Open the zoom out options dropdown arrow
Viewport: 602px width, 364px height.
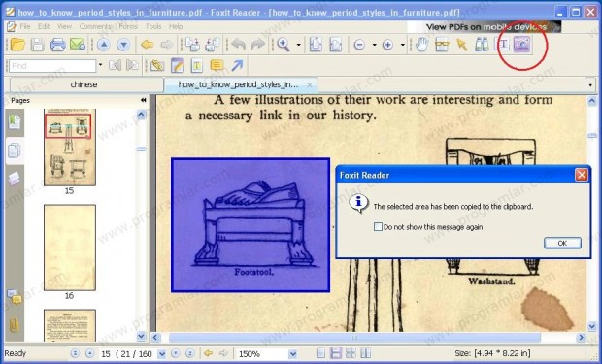tap(375, 45)
